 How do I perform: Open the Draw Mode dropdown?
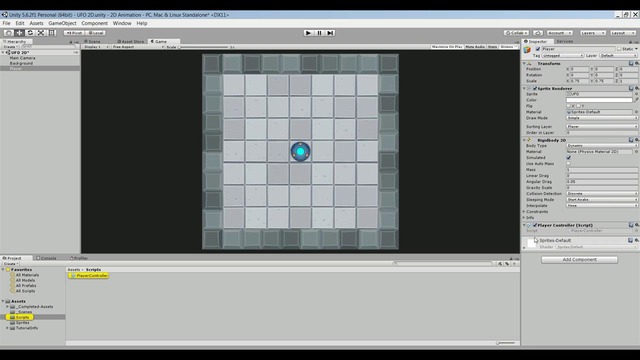(602, 118)
